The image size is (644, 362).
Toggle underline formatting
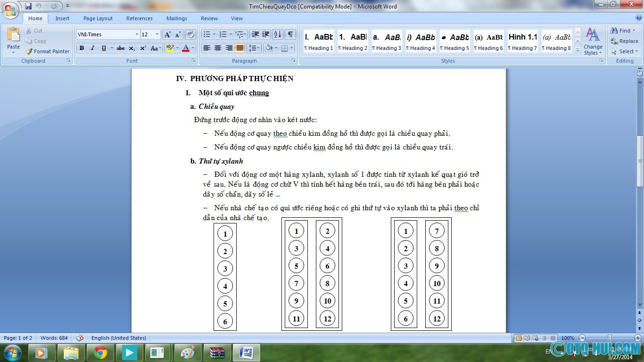click(104, 48)
